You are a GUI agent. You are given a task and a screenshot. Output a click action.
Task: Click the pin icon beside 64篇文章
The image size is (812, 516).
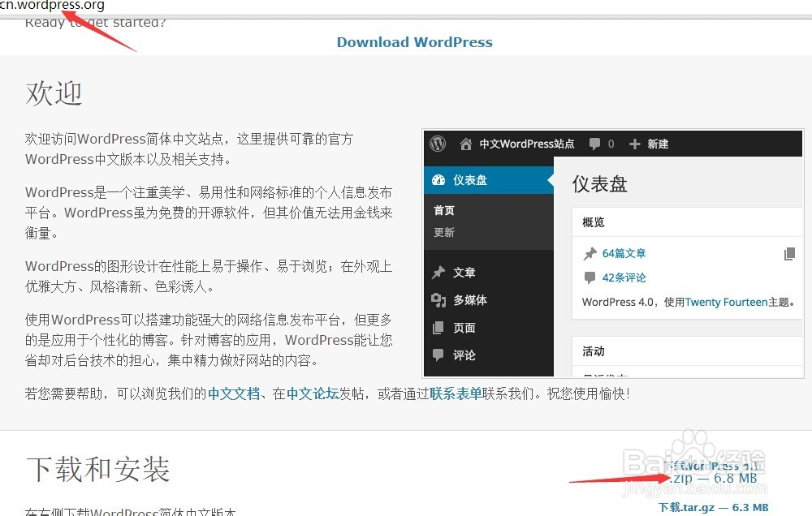[590, 253]
